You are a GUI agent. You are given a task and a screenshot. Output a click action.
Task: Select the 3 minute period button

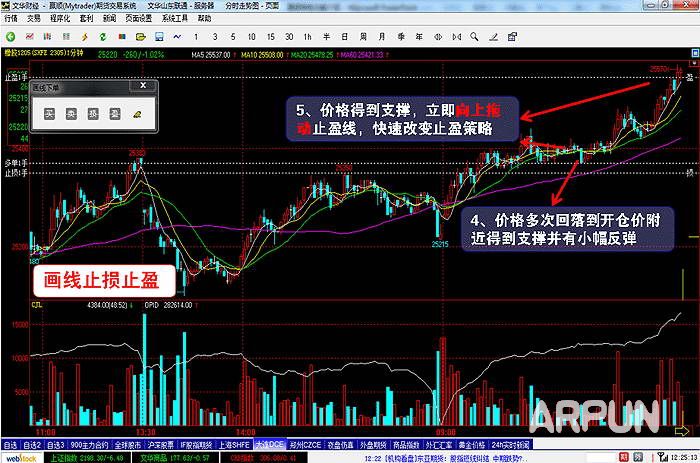pyautogui.click(x=215, y=37)
